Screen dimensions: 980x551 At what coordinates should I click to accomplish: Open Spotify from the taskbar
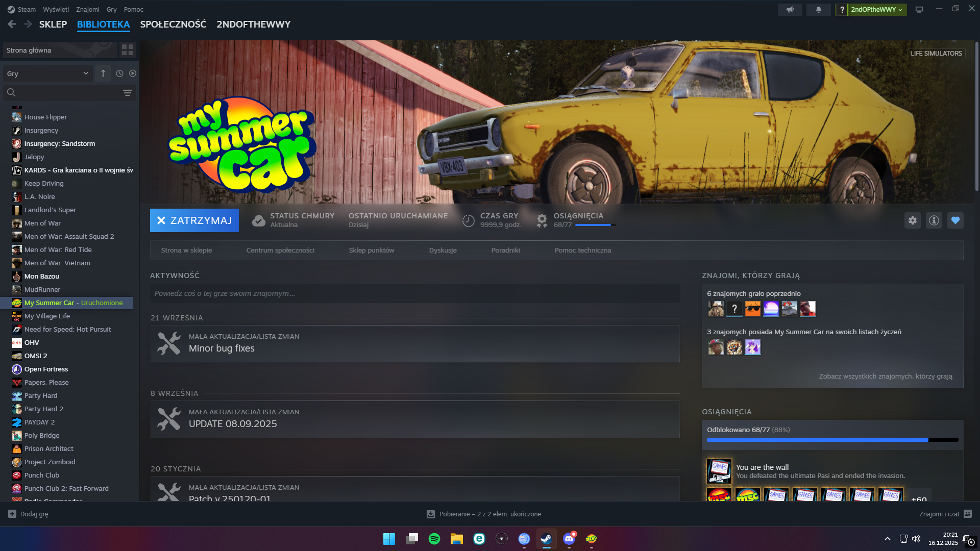click(434, 539)
